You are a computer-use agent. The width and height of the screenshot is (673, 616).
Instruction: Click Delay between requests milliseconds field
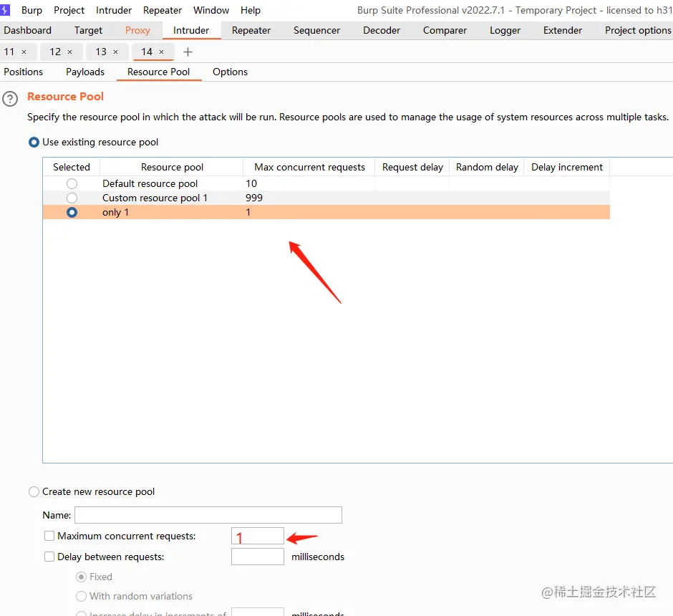258,557
